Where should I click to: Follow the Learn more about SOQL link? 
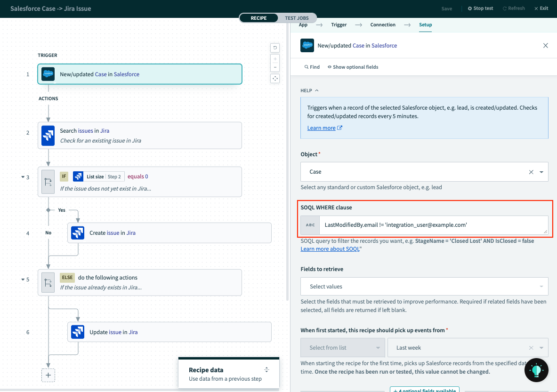(331, 248)
